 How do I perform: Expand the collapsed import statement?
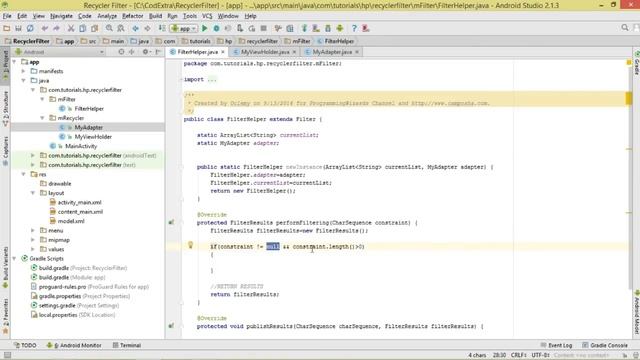[212, 79]
